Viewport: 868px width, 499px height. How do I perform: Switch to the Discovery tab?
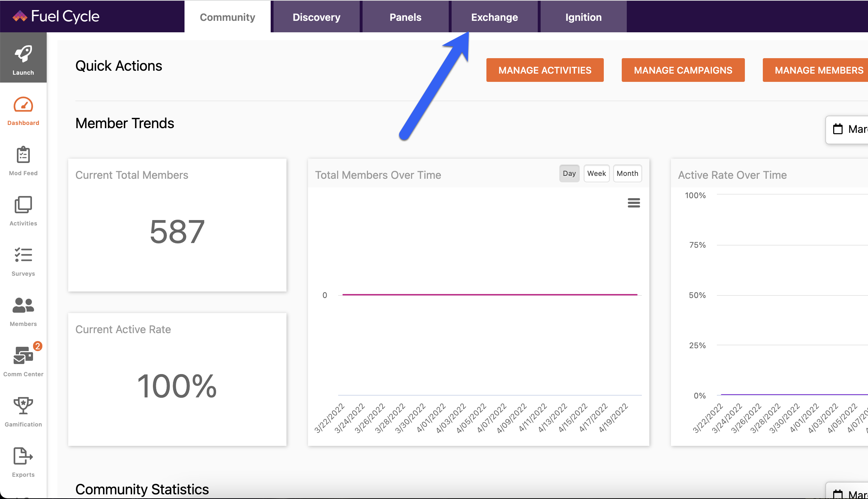coord(316,17)
